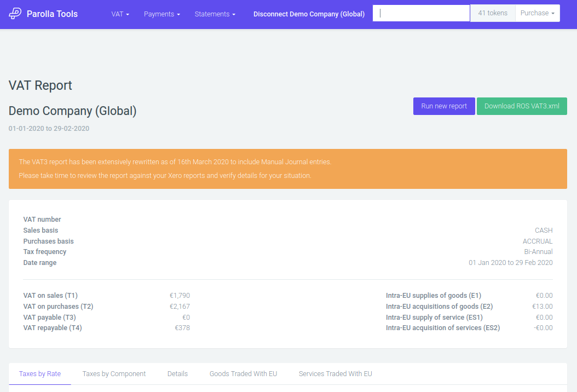Select the Goods Traded With EU tab
The height and width of the screenshot is (392, 577).
[x=243, y=373]
